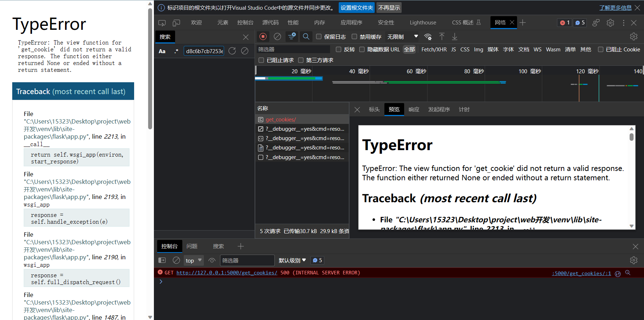Screen dimensions: 644x320
Task: Check the 反转 filter checkbox
Action: (338, 49)
